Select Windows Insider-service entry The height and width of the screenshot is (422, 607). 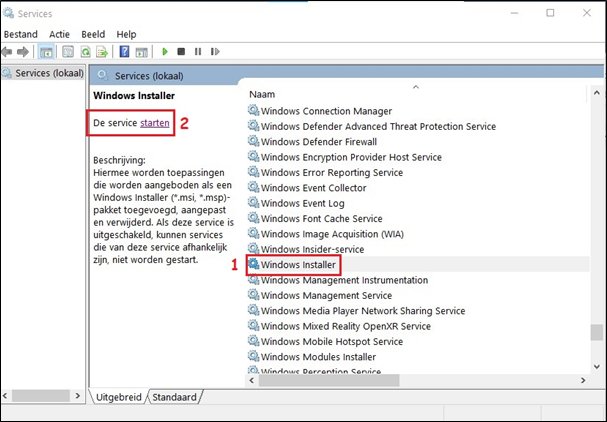(x=312, y=249)
